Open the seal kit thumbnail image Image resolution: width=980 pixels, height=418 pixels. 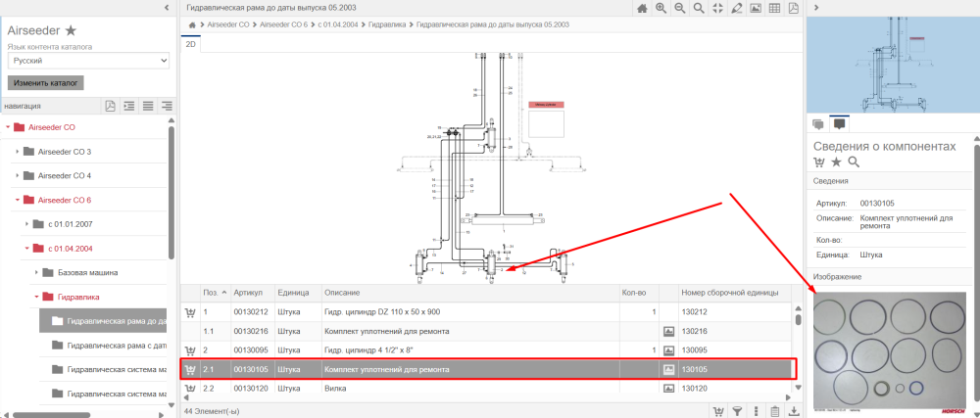pyautogui.click(x=890, y=350)
